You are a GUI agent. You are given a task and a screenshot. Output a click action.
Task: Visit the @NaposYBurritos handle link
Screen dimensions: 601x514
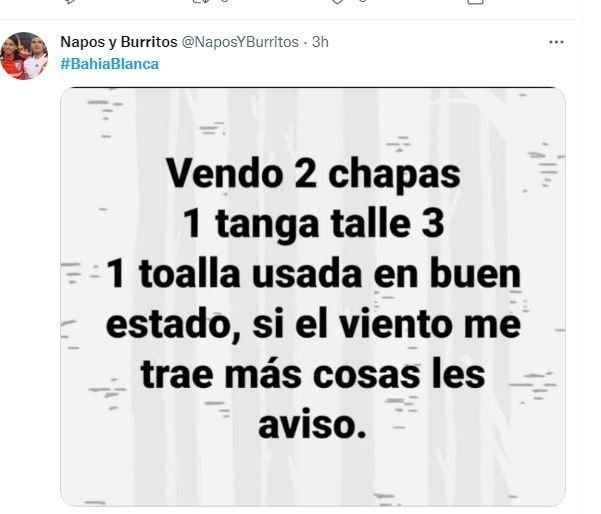click(x=239, y=42)
